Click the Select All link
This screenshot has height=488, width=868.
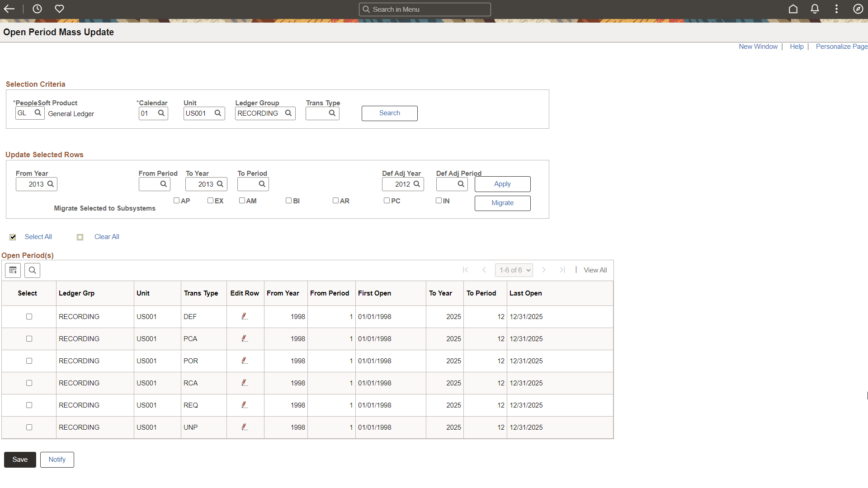point(38,237)
